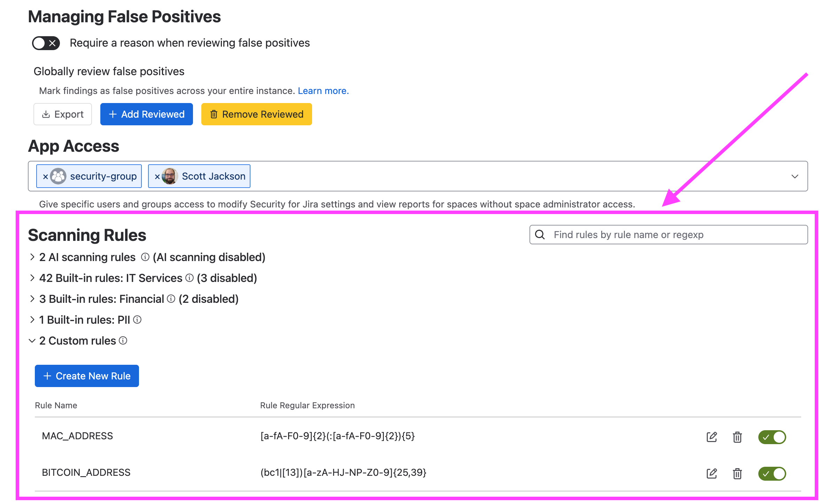Expand 1 Built-in rules: PII

[32, 320]
